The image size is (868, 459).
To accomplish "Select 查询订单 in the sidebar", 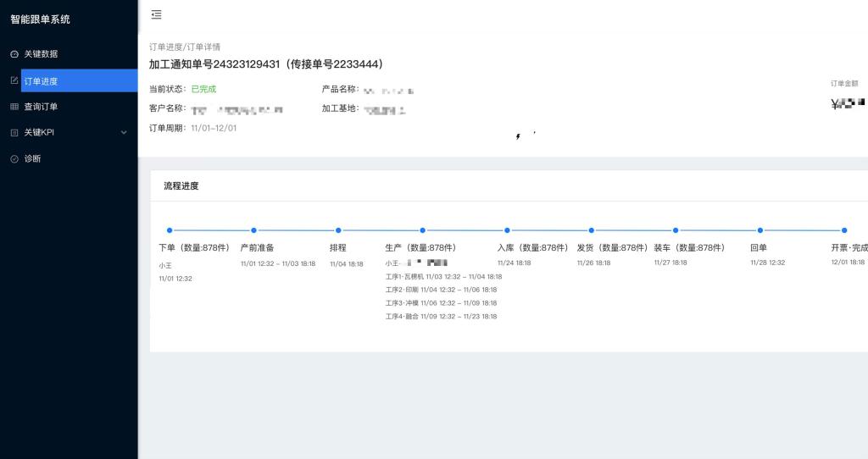I will tap(41, 107).
